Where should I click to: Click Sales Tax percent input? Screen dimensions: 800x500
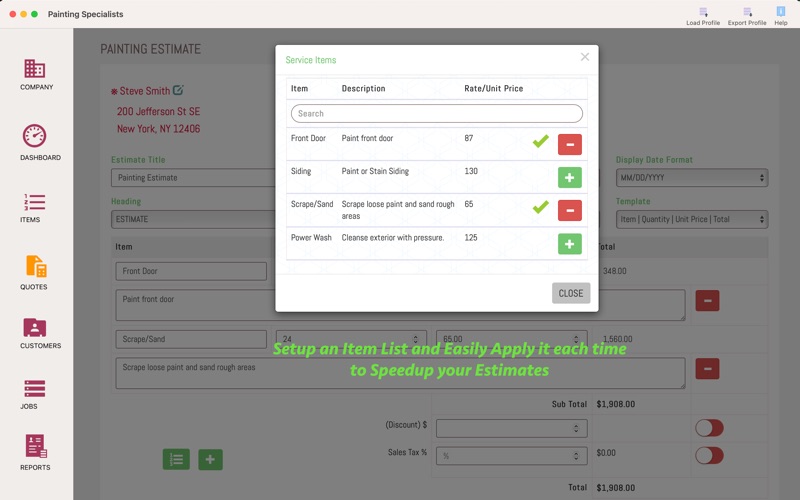pyautogui.click(x=511, y=456)
